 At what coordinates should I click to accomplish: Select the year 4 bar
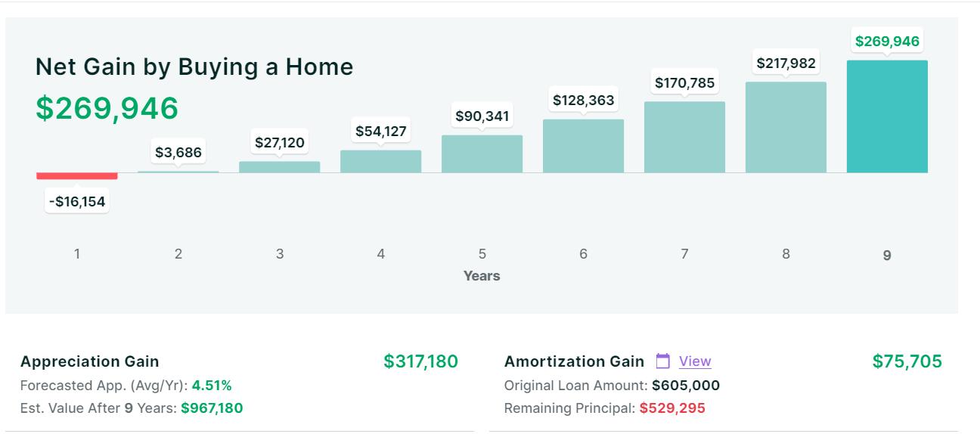pyautogui.click(x=380, y=161)
